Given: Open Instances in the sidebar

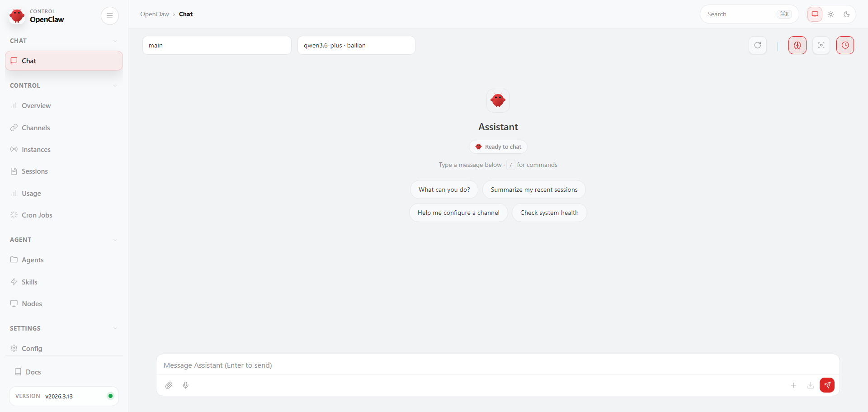Looking at the screenshot, I should [64, 150].
